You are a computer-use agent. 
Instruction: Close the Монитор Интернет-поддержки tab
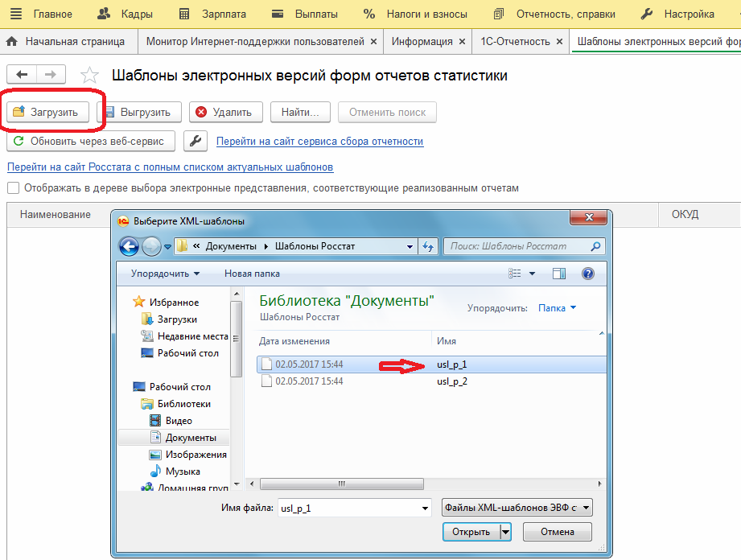tap(373, 42)
